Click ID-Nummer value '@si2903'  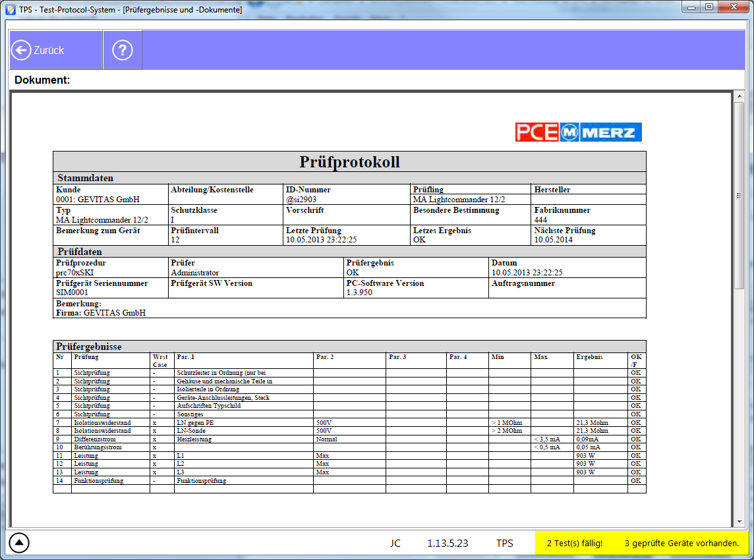point(301,199)
